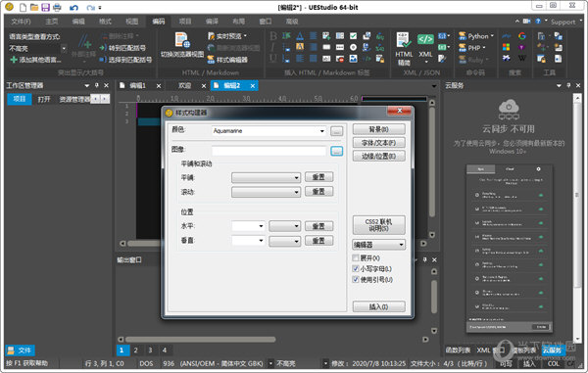Click into the 图像 image path field
This screenshot has height=373, width=588.
(269, 151)
